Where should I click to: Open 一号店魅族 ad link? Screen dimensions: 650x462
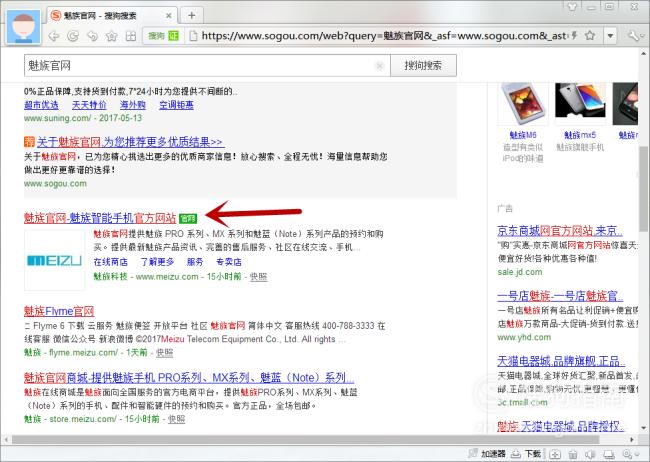[x=560, y=296]
